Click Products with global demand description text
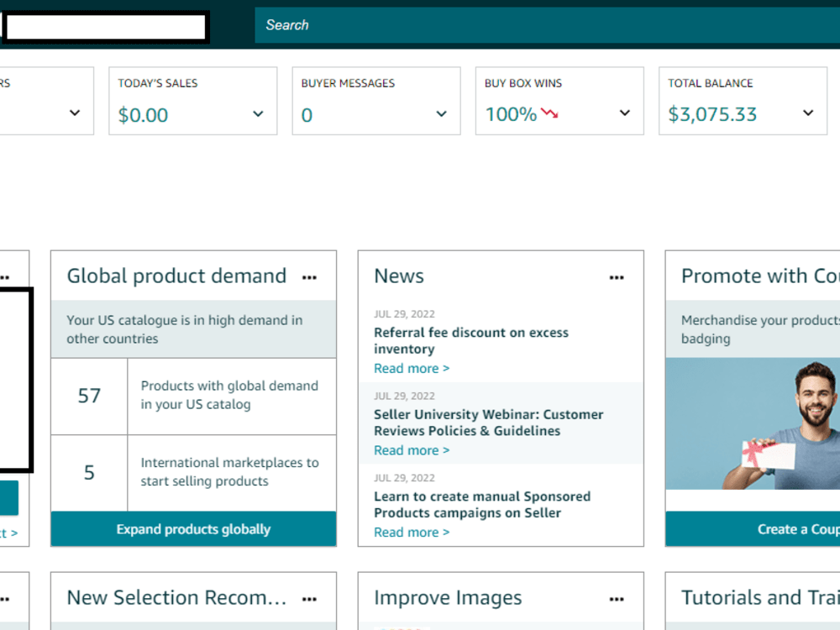840x630 pixels. 229,395
